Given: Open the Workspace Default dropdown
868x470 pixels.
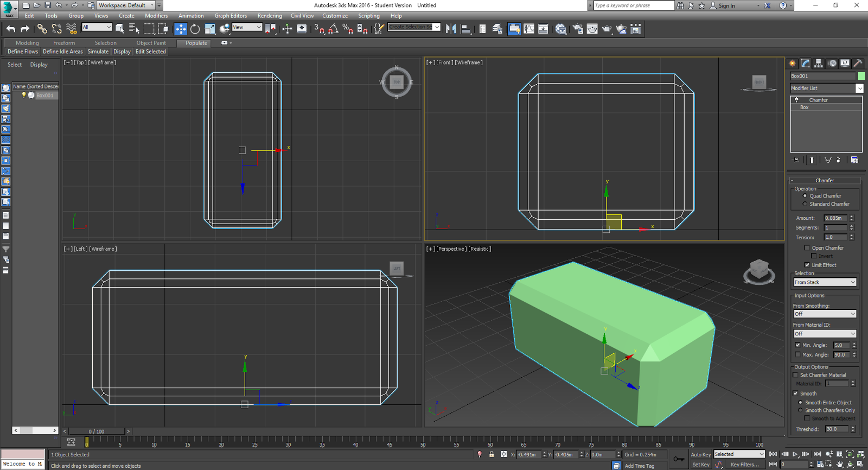Looking at the screenshot, I should point(126,5).
